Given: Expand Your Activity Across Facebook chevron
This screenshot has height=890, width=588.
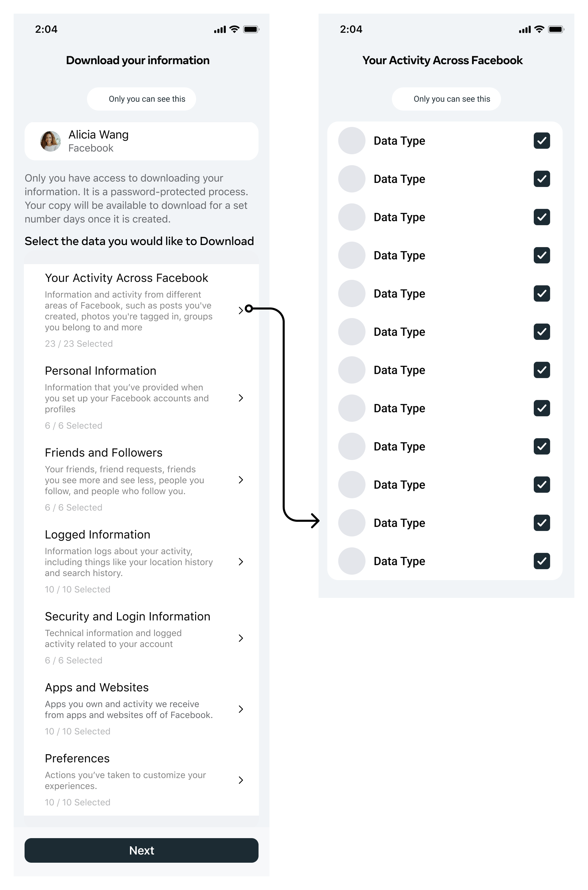Looking at the screenshot, I should (x=241, y=310).
